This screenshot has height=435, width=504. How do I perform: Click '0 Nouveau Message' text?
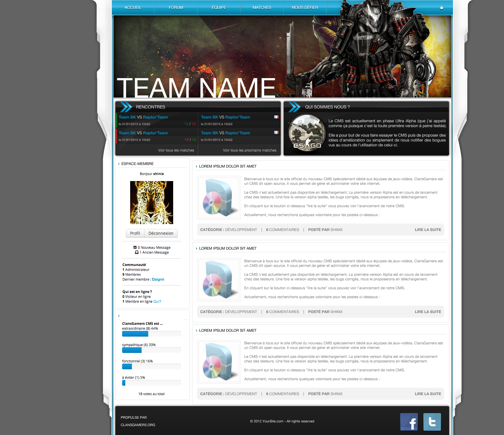154,248
